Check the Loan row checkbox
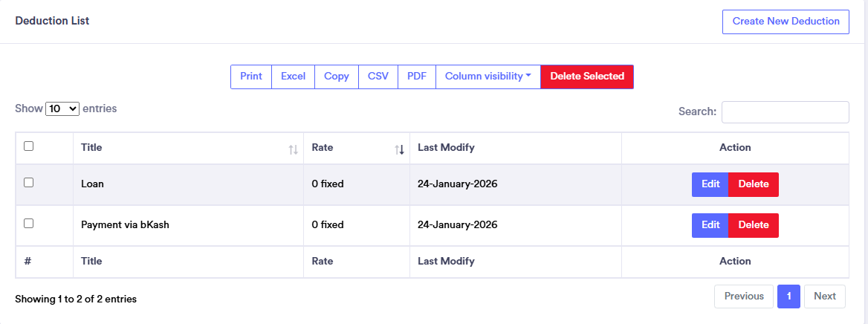 tap(29, 182)
